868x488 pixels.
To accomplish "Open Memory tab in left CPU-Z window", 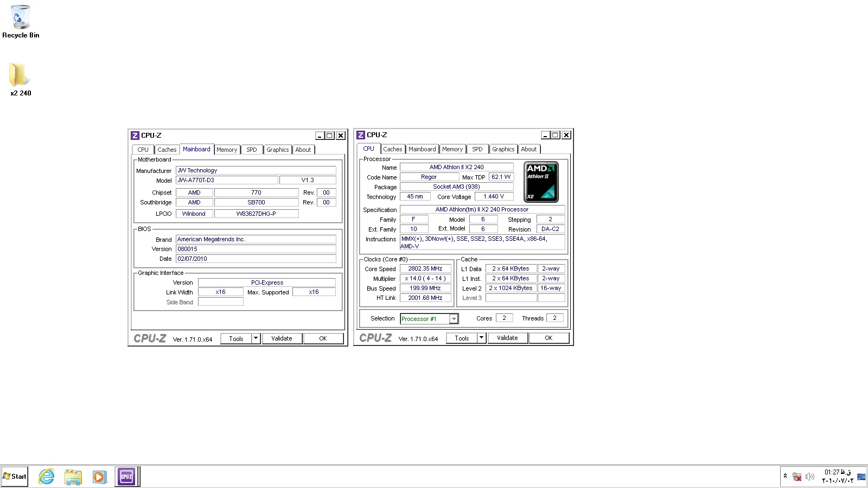I will (227, 150).
